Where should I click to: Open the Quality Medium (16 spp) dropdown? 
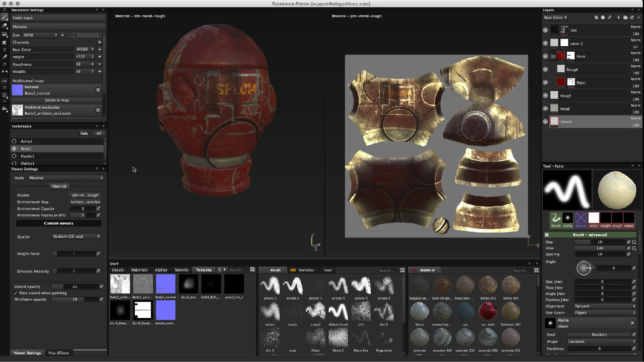(76, 237)
